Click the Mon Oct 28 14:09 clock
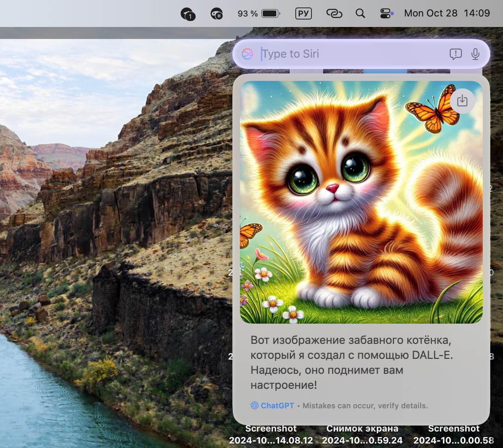Image resolution: width=503 pixels, height=448 pixels. click(447, 13)
